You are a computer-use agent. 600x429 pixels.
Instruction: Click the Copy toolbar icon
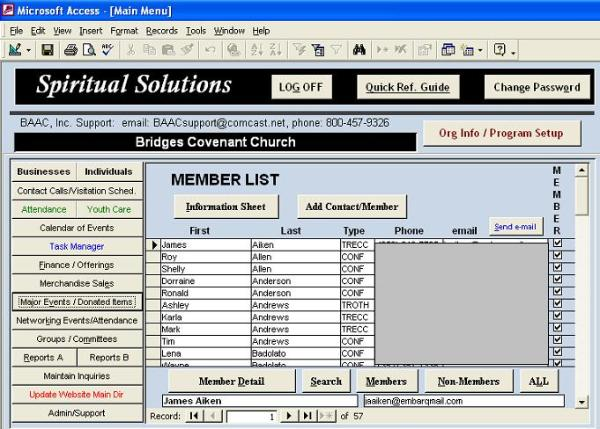tap(149, 50)
